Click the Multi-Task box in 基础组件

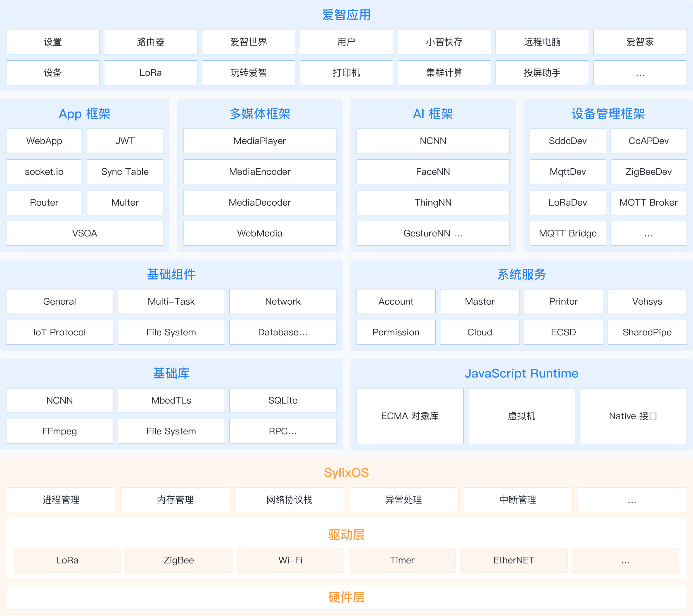coord(171,302)
